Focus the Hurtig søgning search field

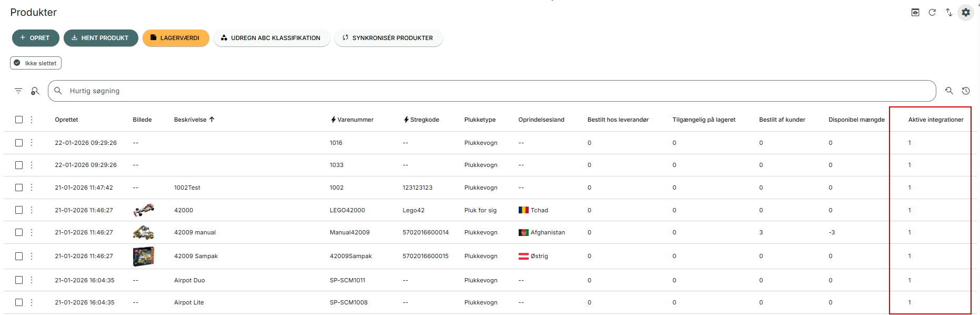point(492,91)
